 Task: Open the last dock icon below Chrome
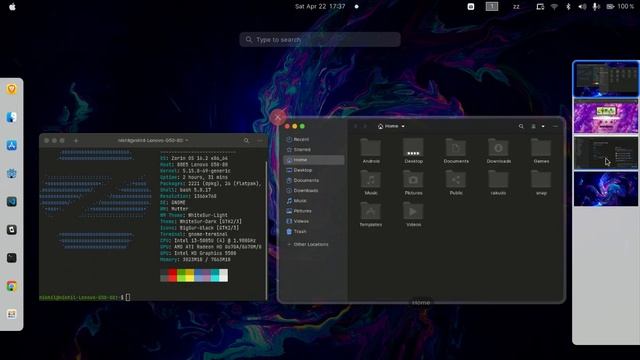pyautogui.click(x=11, y=314)
